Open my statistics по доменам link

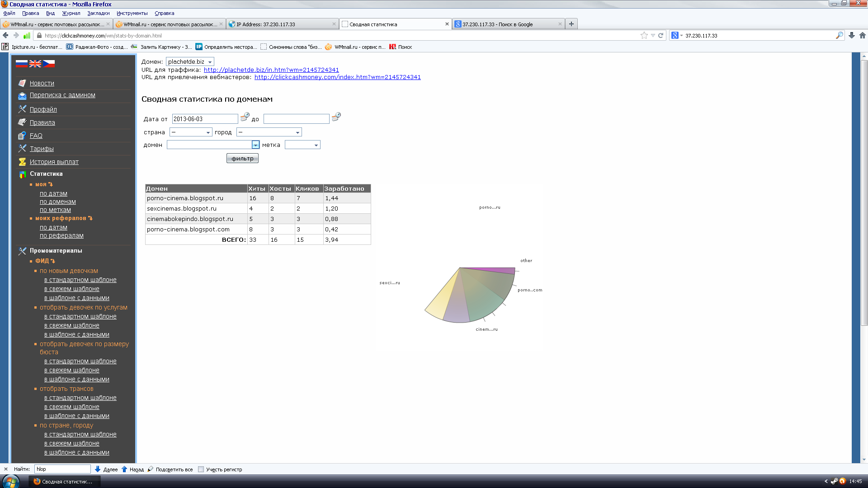pyautogui.click(x=57, y=202)
